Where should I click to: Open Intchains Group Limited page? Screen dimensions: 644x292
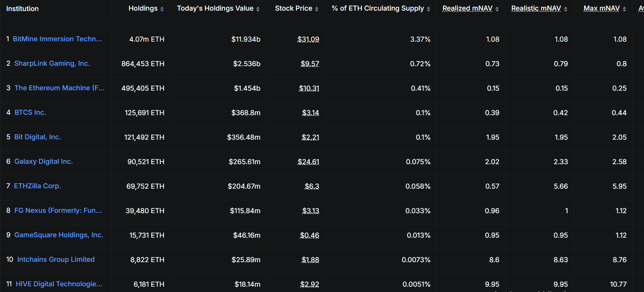pyautogui.click(x=56, y=259)
